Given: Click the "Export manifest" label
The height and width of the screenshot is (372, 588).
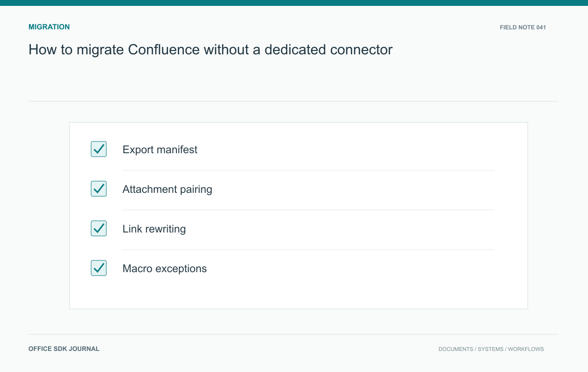Looking at the screenshot, I should pos(160,150).
